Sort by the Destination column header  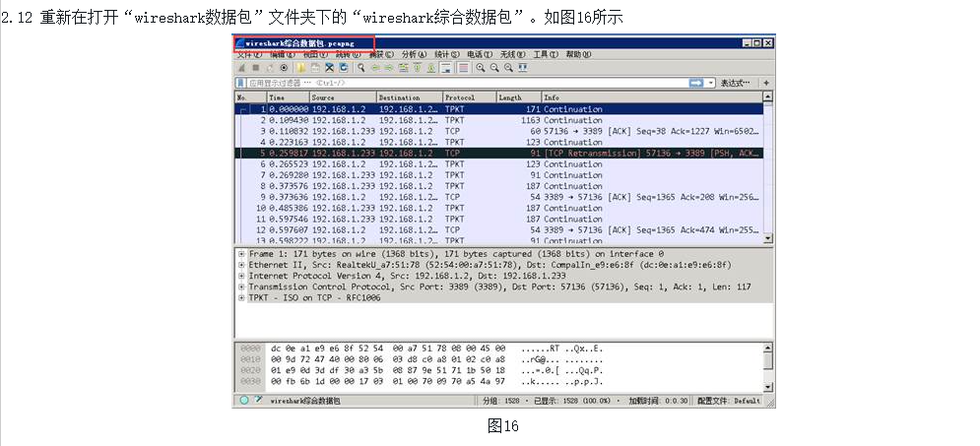410,97
